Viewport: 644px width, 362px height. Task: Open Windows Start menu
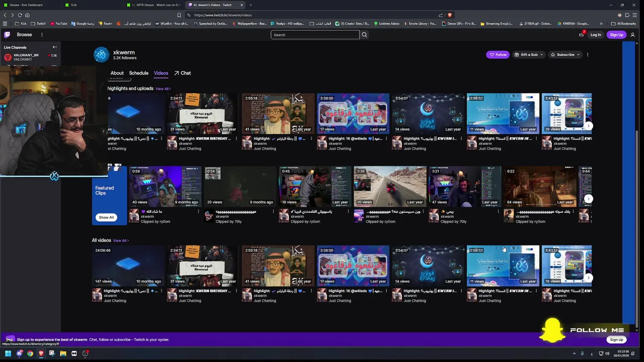[x=8, y=353]
